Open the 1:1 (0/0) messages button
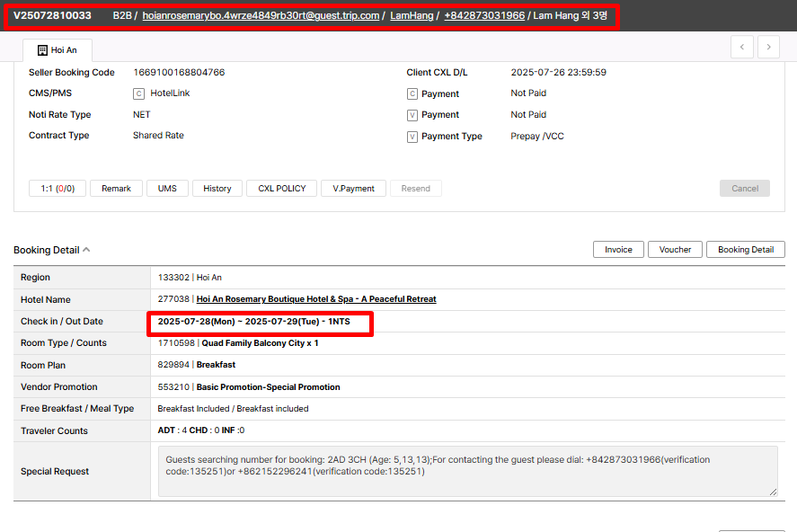Image resolution: width=797 pixels, height=532 pixels. (x=57, y=189)
